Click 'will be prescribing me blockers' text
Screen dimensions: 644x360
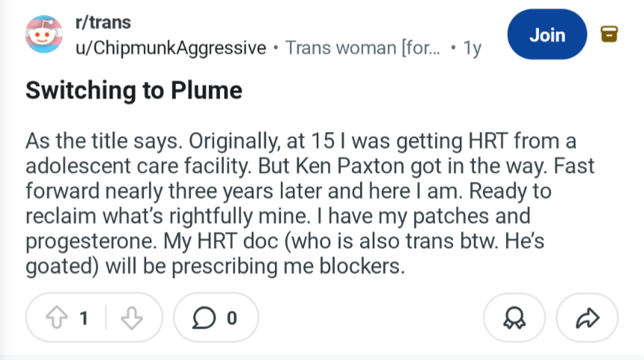point(255,266)
